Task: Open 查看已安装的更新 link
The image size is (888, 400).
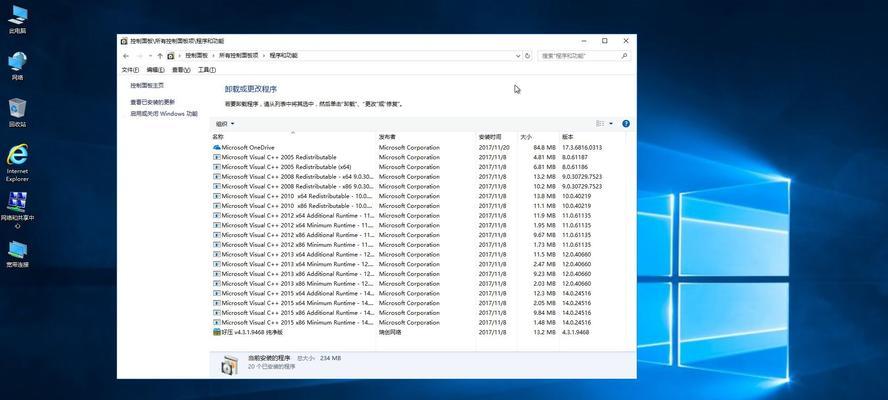Action: tap(152, 102)
